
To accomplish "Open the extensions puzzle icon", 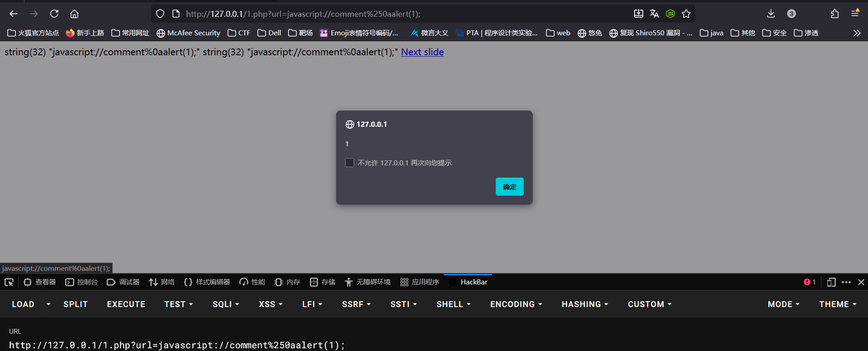I will pos(835,14).
